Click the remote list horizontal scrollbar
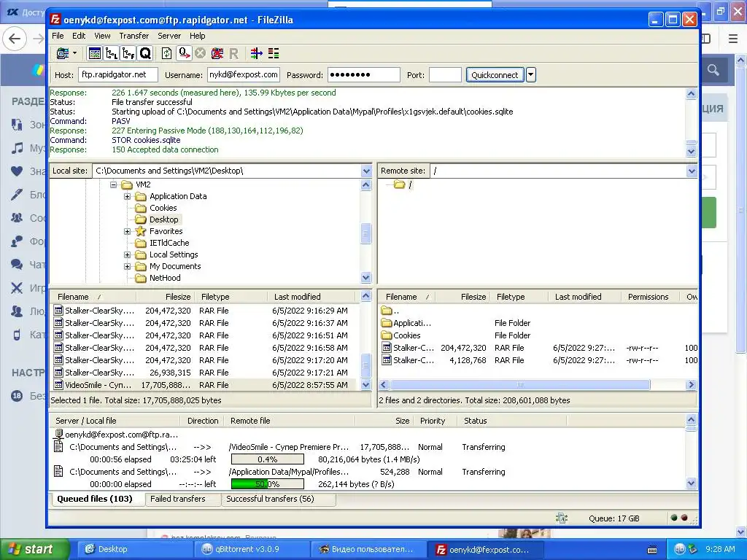This screenshot has height=560, width=747. pyautogui.click(x=519, y=385)
